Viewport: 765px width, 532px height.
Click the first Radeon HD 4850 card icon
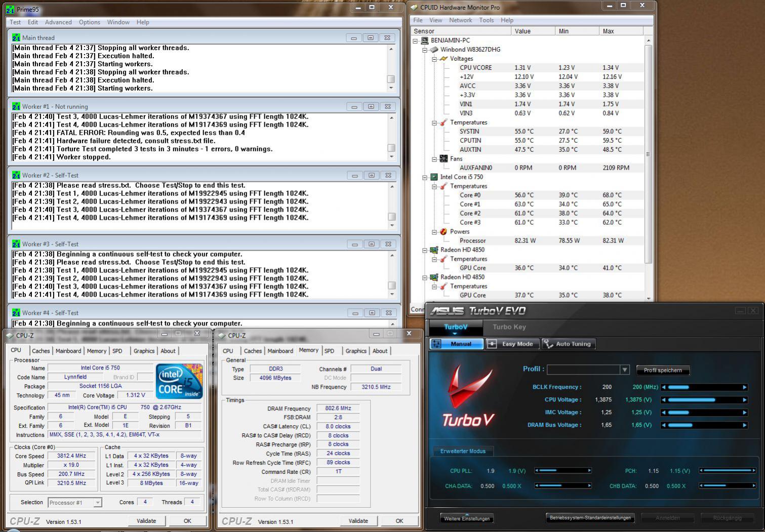[x=434, y=250]
